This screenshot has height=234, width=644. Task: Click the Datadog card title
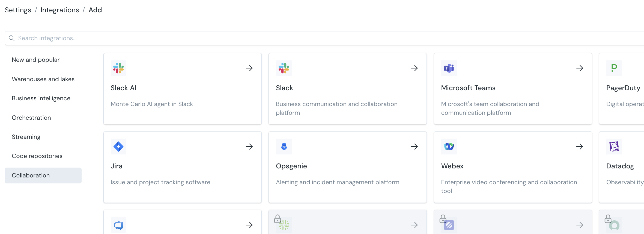point(620,166)
